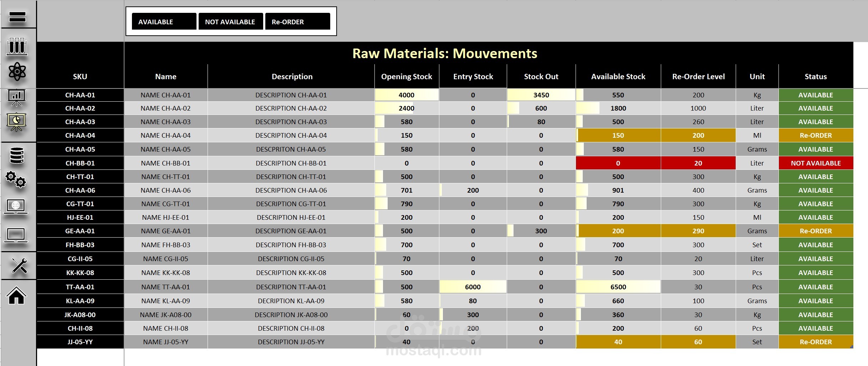Select the Stock Out column header
Image resolution: width=868 pixels, height=366 pixels.
point(541,76)
